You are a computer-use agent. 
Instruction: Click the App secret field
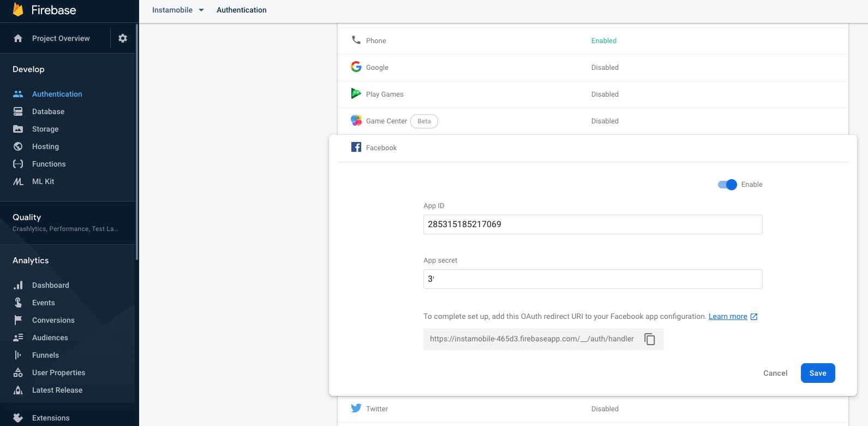pos(592,279)
